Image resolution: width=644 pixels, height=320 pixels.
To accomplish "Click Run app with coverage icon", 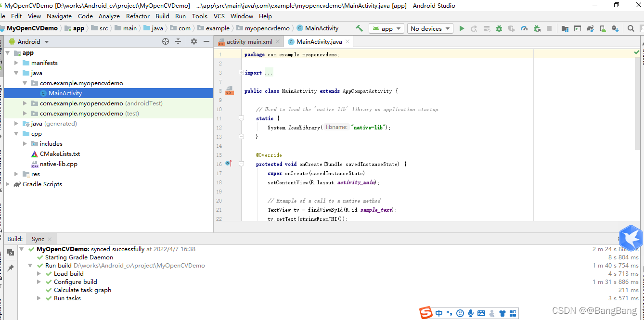I will pos(512,28).
